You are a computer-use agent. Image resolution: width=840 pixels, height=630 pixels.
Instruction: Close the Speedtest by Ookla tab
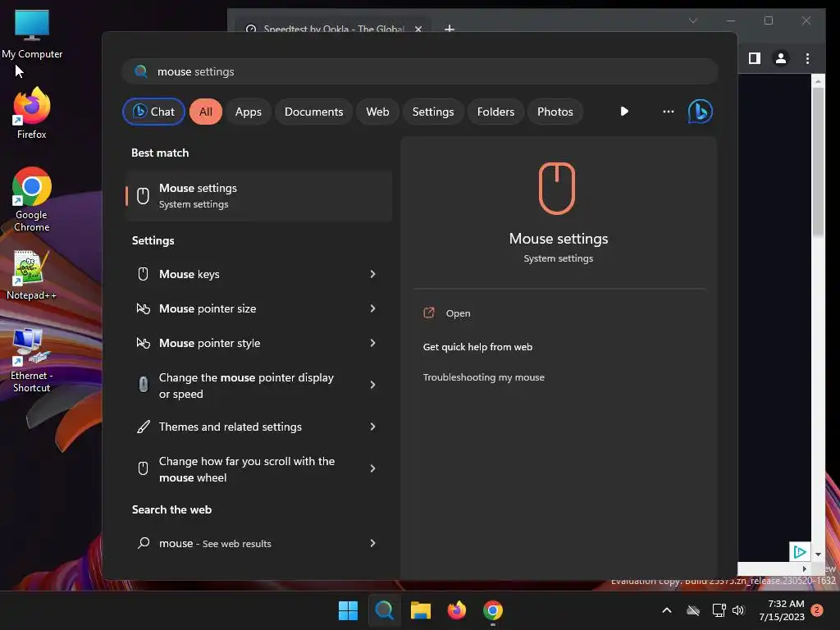coord(418,29)
